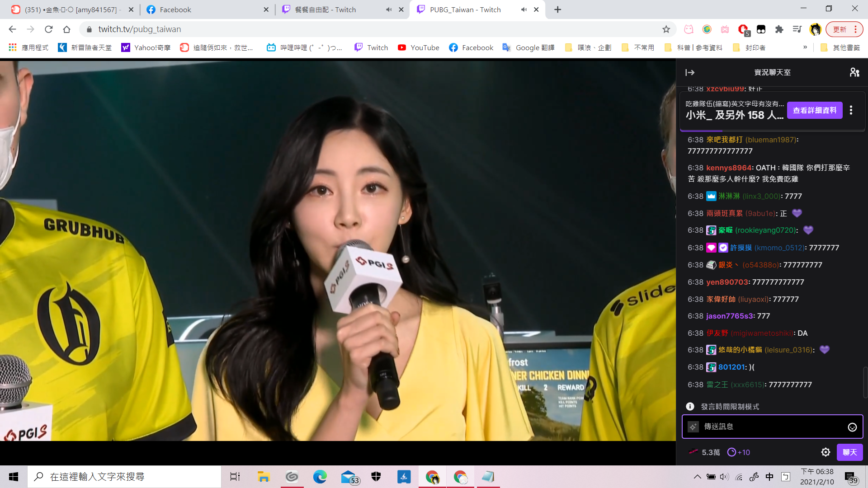Open the 新冒險者天堂 bookmark

tap(85, 47)
